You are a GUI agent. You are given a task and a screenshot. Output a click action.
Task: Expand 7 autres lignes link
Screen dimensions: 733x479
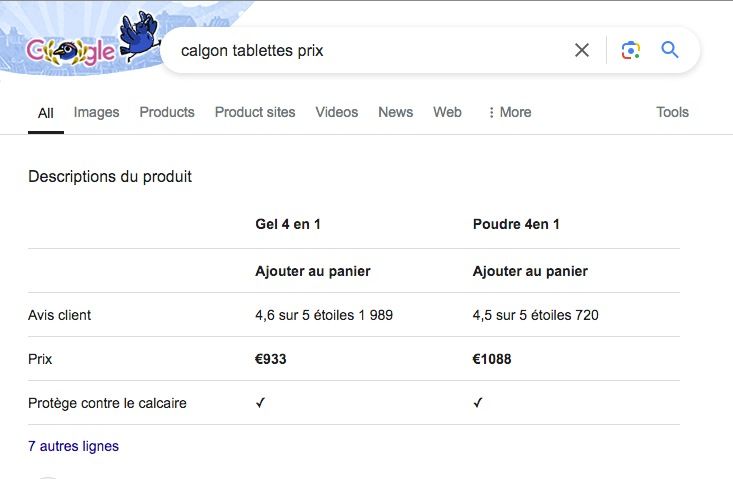click(x=73, y=446)
